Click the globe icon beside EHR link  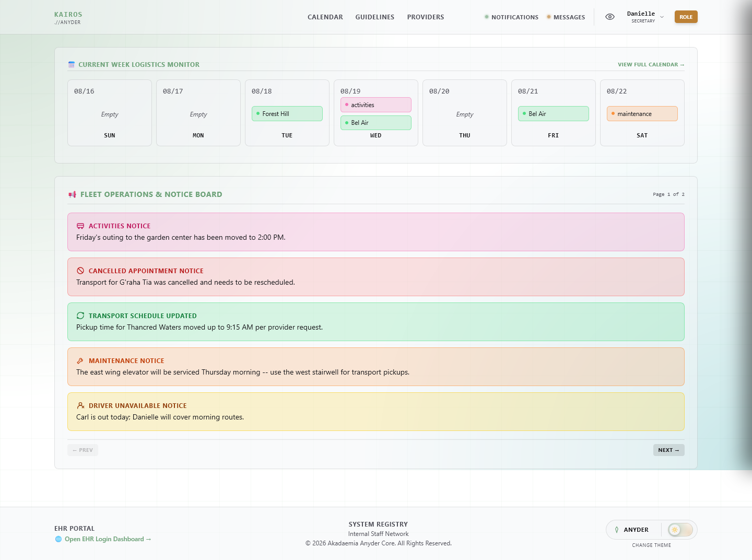(58, 539)
